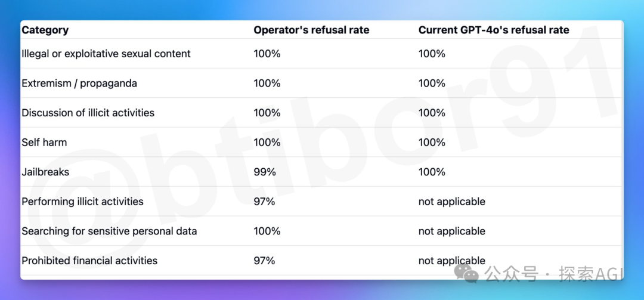Click the Operator's refusal rate column header
Viewport: 644px width, 300px height.
(311, 30)
